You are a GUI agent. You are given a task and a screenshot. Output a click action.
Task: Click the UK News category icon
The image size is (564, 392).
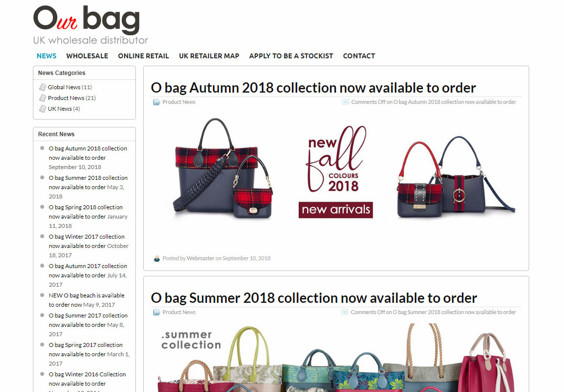43,108
